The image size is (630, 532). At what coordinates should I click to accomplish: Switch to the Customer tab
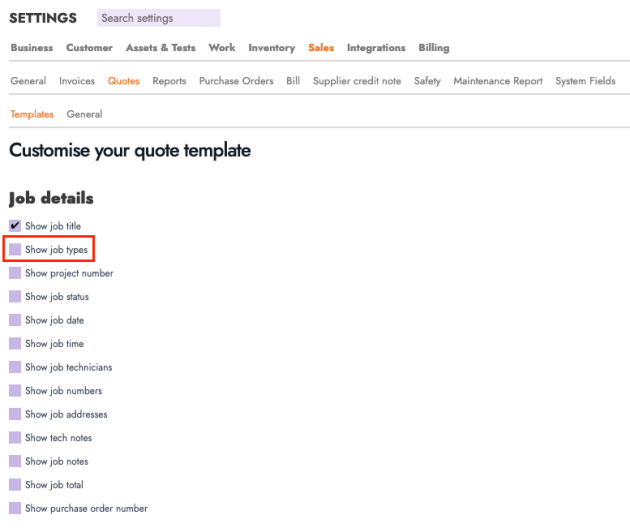pyautogui.click(x=89, y=48)
